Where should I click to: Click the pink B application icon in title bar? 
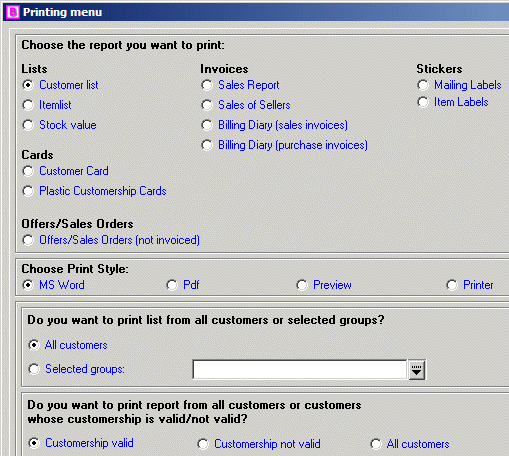[13, 12]
